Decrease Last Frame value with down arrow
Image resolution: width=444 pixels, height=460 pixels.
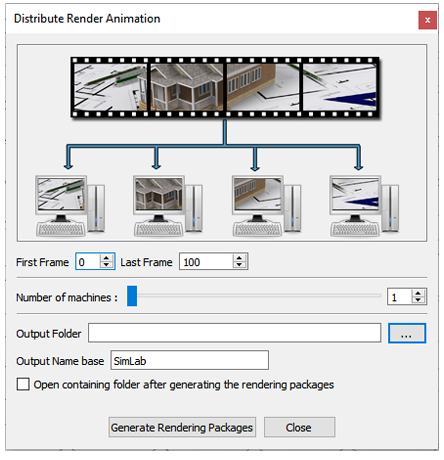coord(239,265)
